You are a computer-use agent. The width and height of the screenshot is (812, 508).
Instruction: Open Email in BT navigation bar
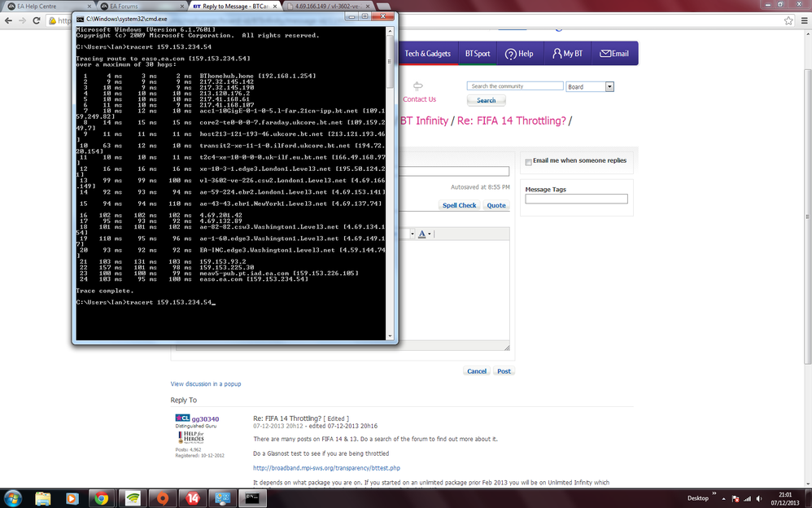(x=614, y=54)
